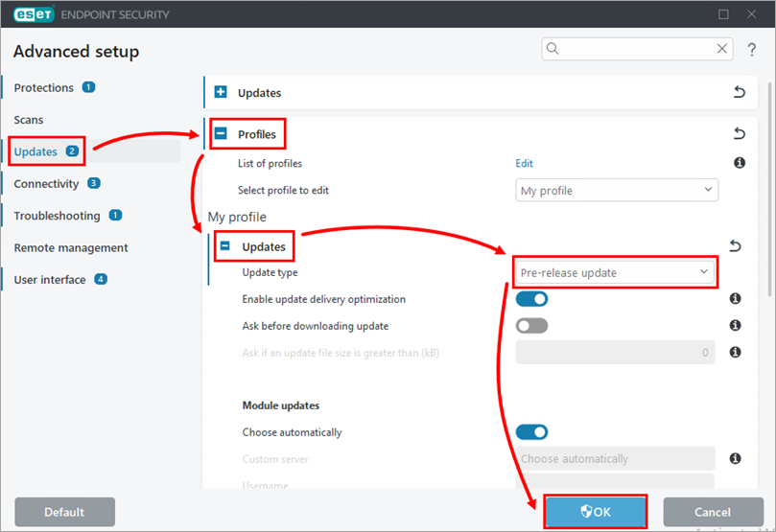Screen dimensions: 776x532
Task: Click revert arrow for Profiles section
Action: tap(739, 134)
